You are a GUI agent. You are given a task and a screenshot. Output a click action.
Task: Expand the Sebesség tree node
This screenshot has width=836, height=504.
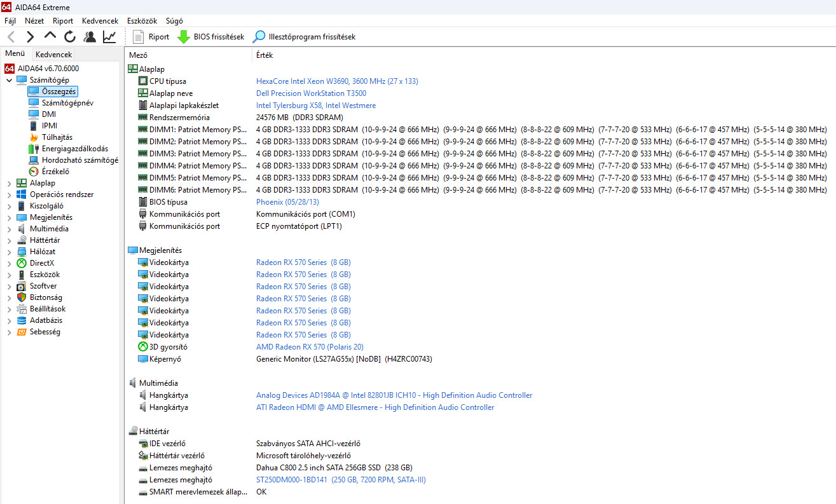[x=9, y=332]
